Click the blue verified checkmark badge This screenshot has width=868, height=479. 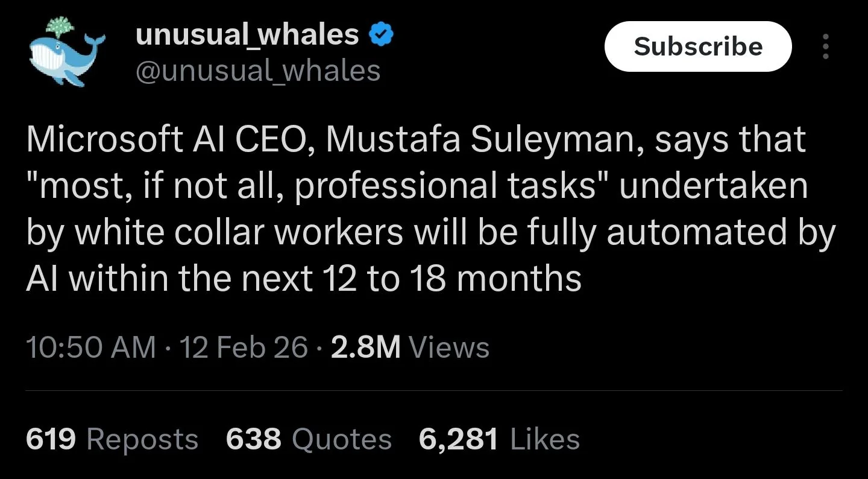[382, 35]
